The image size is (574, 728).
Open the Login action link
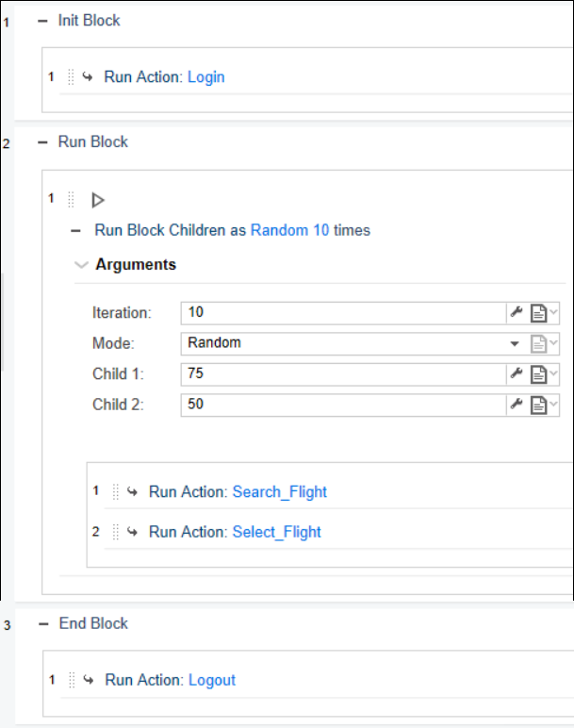click(206, 77)
